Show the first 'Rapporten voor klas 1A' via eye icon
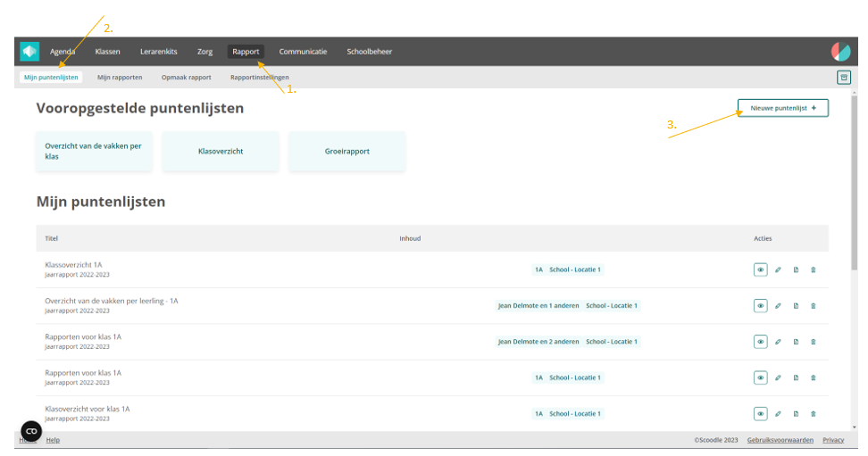The height and width of the screenshot is (456, 868). 760,342
